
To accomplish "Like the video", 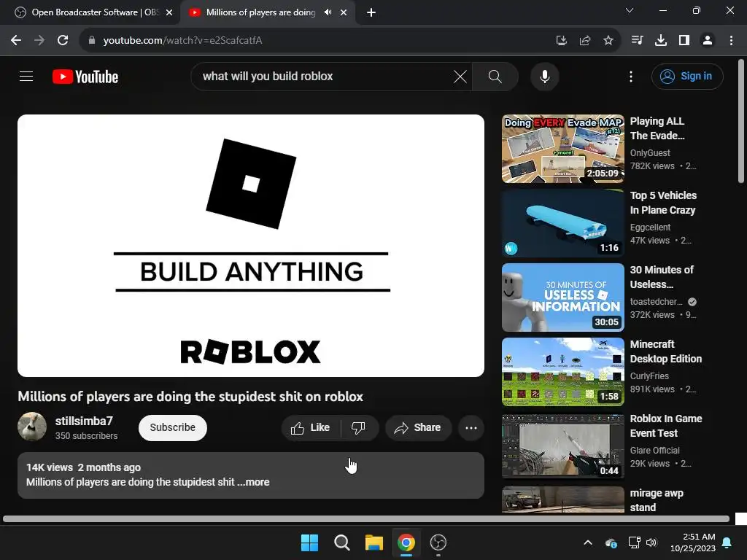I will click(x=311, y=427).
